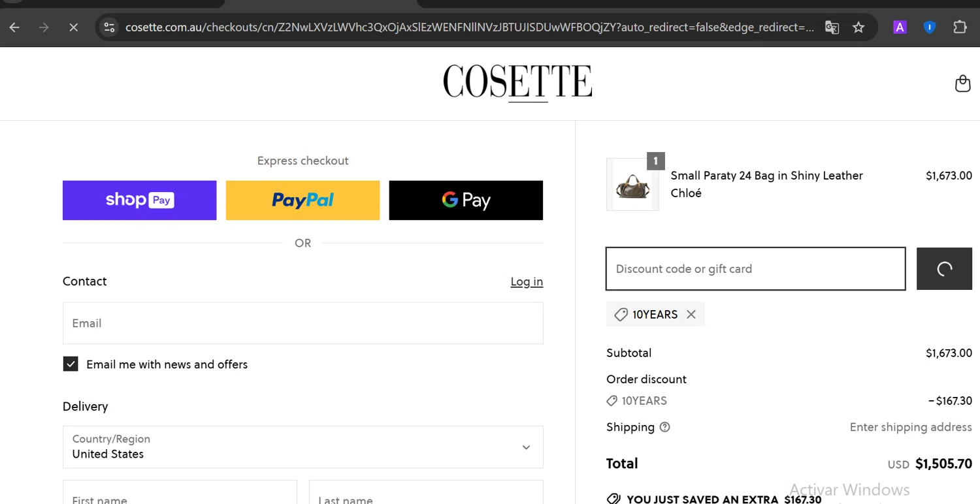
Task: Focus the Discount code or gift card field
Action: [x=755, y=269]
